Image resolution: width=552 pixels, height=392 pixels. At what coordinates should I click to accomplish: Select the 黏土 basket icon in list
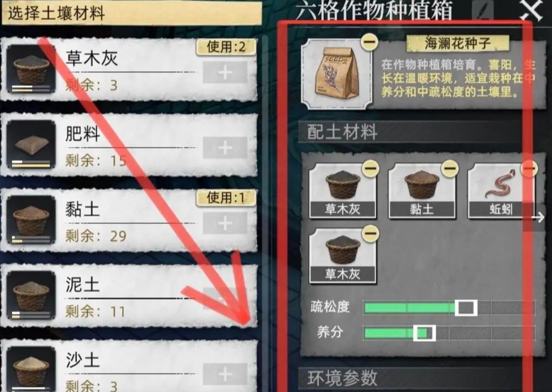pos(31,220)
